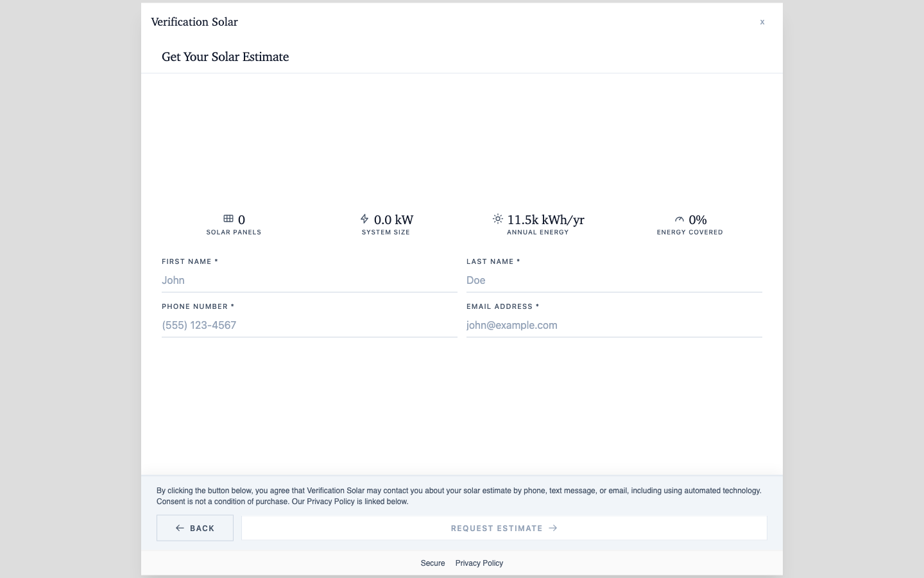Click the Secure footer link

432,563
